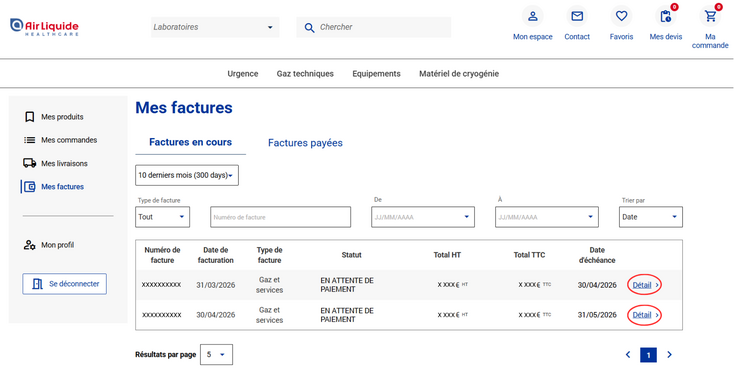The width and height of the screenshot is (735, 374).
Task: Click the Mes factures wallet icon
Action: point(30,187)
